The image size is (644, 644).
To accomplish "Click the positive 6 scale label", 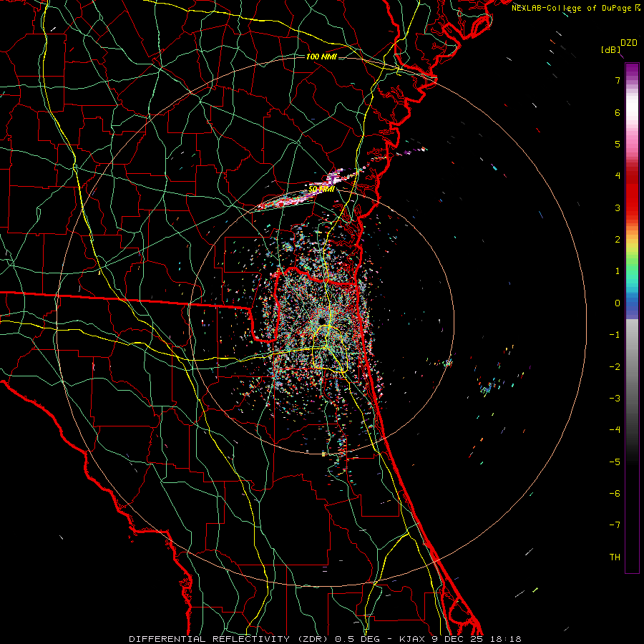I will click(618, 112).
